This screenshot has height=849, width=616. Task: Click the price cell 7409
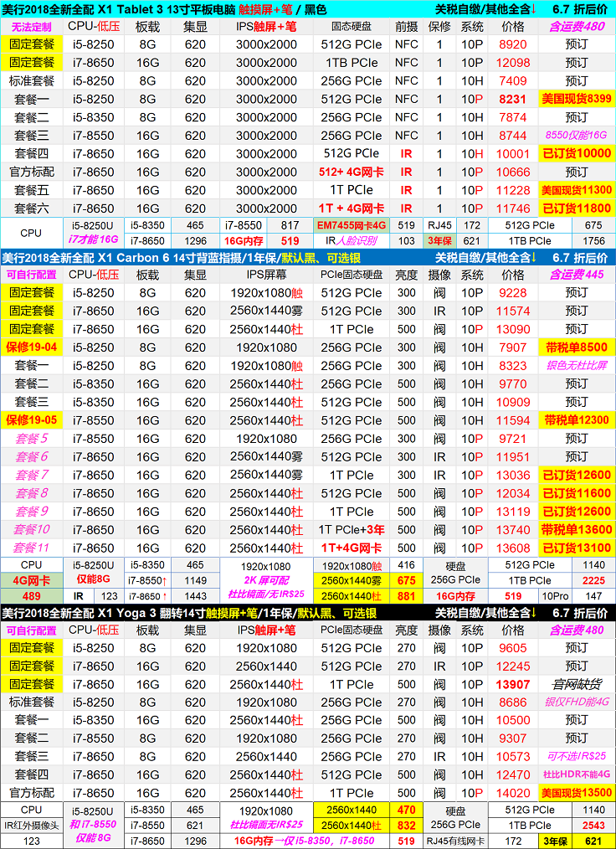tap(512, 80)
